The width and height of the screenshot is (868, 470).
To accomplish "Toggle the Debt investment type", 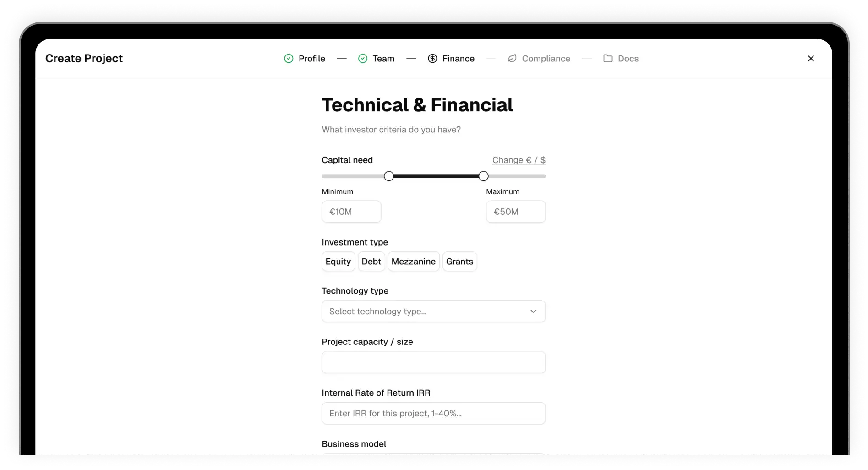I will 371,262.
